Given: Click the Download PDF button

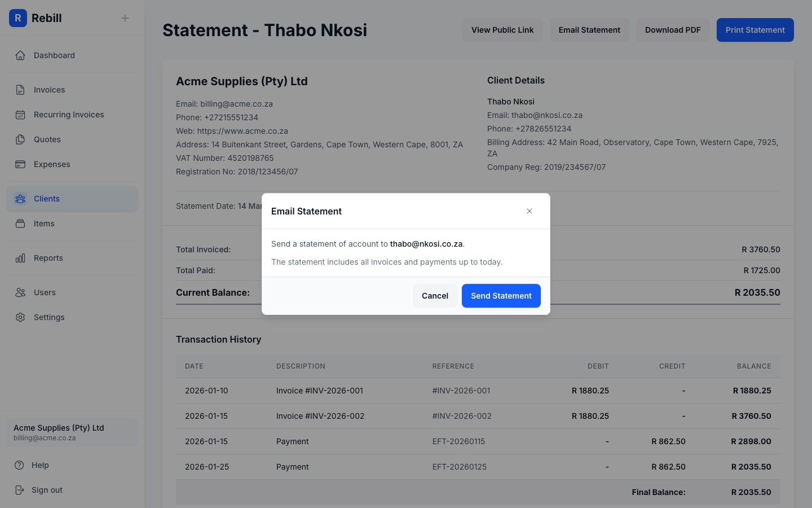Looking at the screenshot, I should pyautogui.click(x=673, y=30).
